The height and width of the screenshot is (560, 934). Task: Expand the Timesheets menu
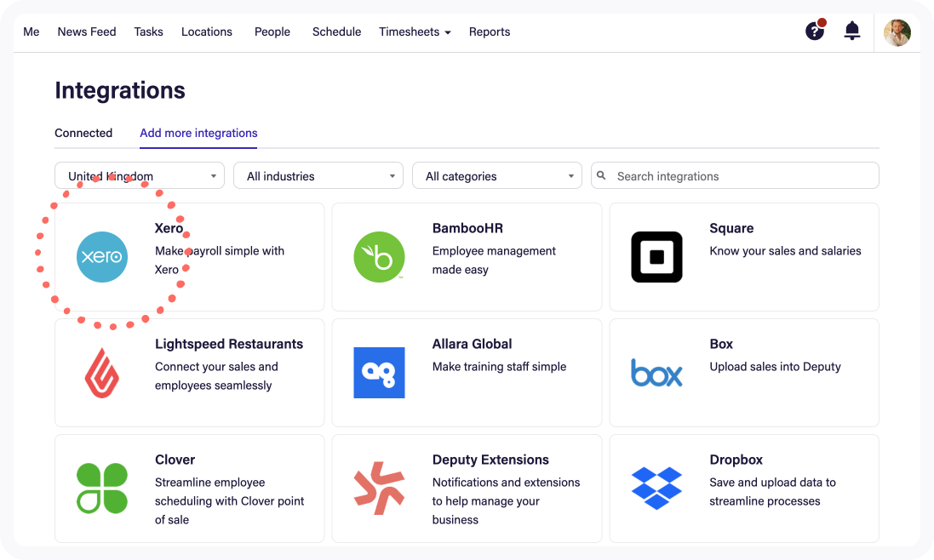click(x=415, y=31)
